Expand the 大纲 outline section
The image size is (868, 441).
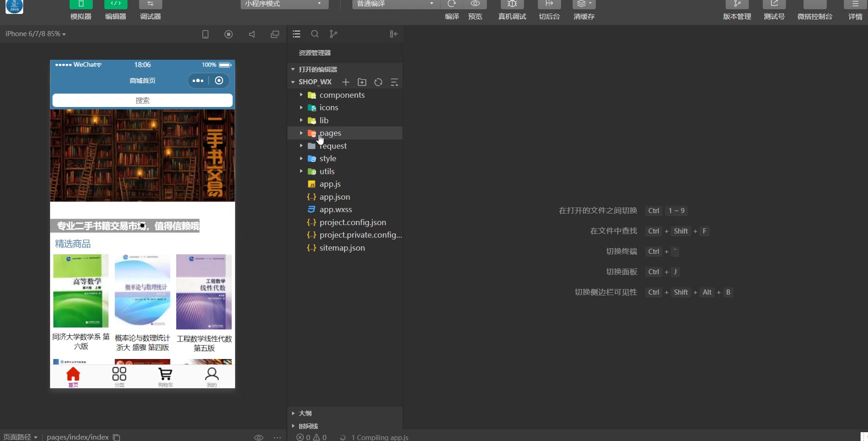pyautogui.click(x=345, y=413)
